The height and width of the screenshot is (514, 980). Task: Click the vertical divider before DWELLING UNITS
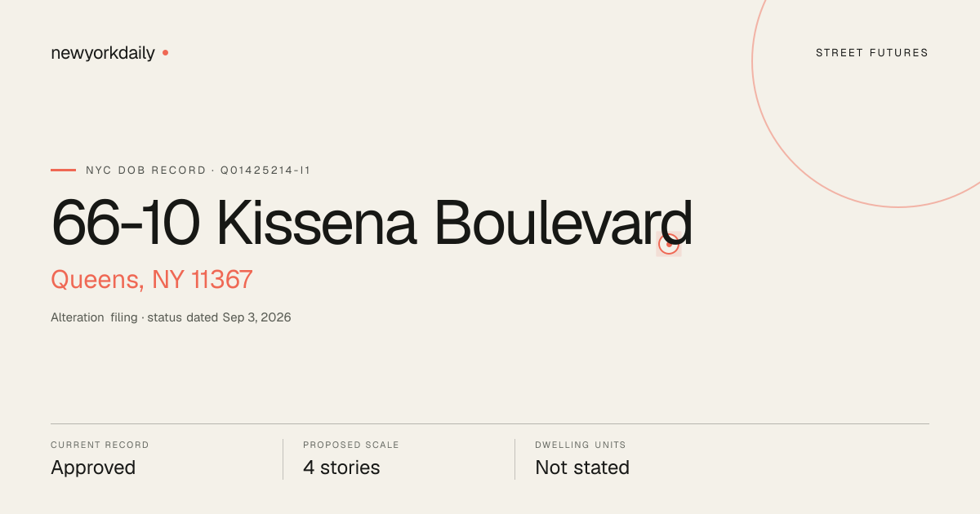(515, 459)
